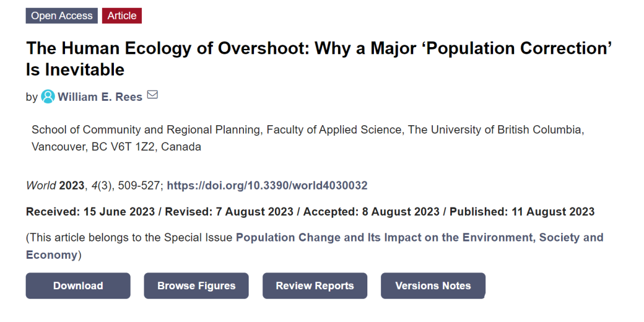View the Review Reports
Screen dimensions: 644x322
click(x=315, y=286)
